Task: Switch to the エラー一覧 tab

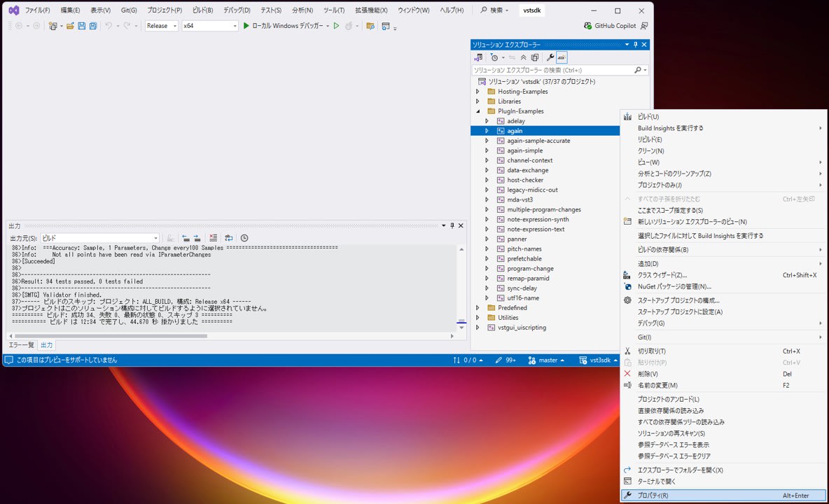Action: click(x=21, y=345)
